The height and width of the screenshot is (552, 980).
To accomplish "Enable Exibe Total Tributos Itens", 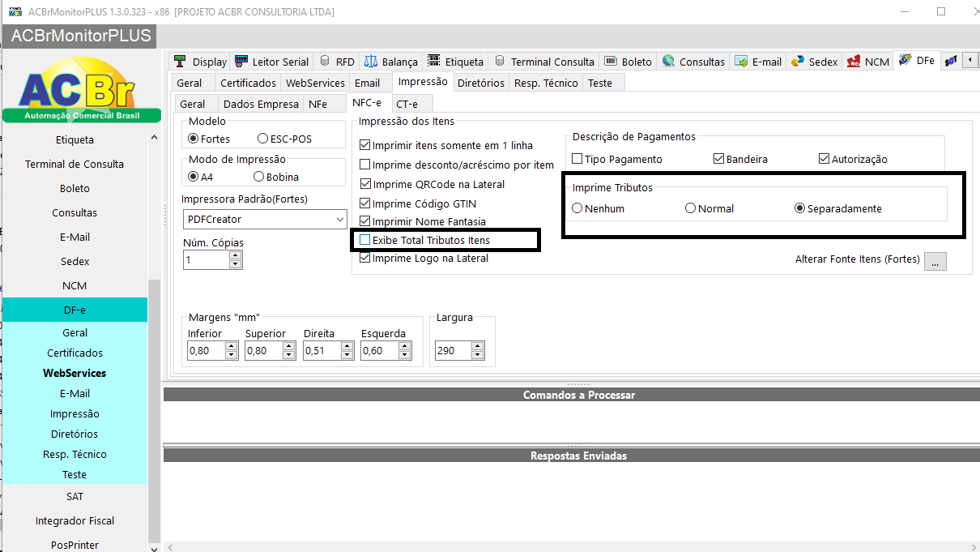I will pyautogui.click(x=364, y=240).
